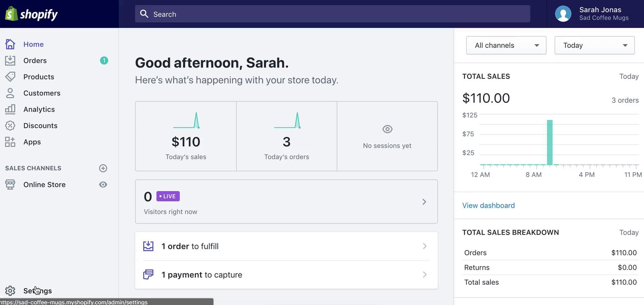Click the Shopify logo
The width and height of the screenshot is (644, 305).
click(31, 14)
